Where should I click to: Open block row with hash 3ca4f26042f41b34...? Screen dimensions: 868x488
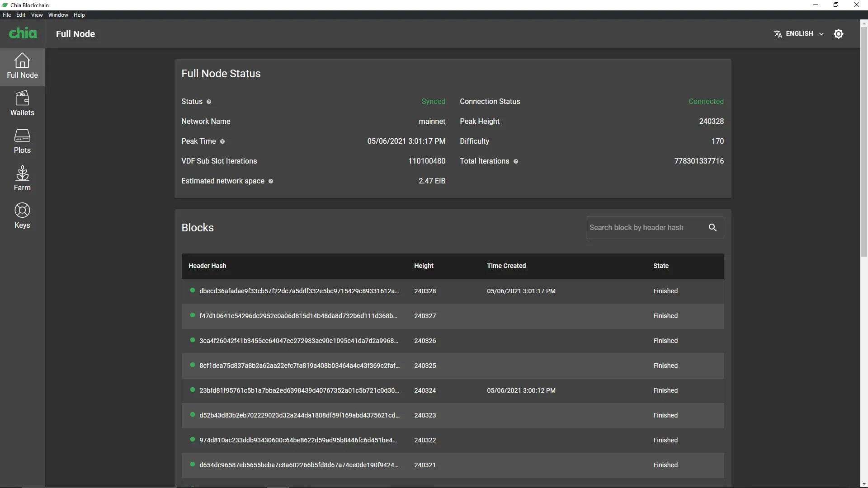pyautogui.click(x=453, y=341)
